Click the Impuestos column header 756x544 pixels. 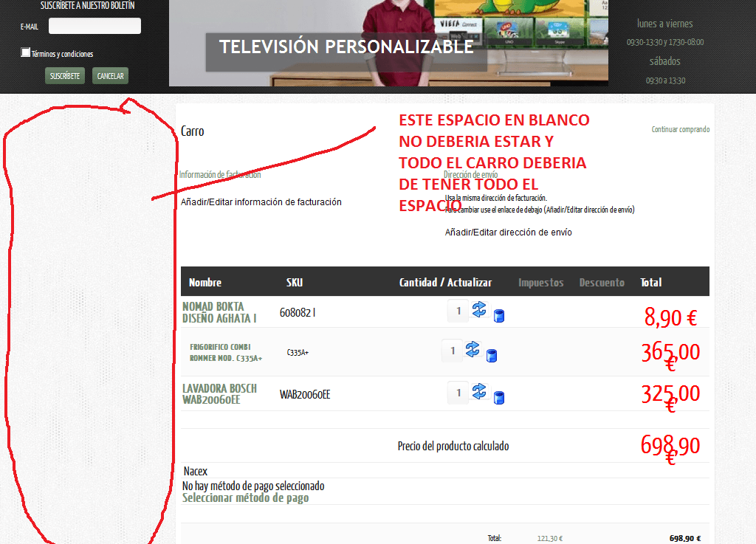coord(541,283)
